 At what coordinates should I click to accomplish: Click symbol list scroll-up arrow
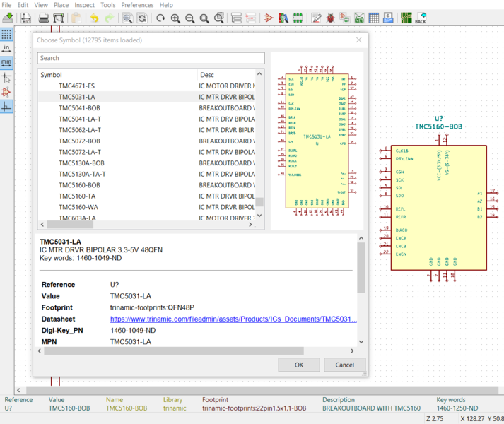pyautogui.click(x=259, y=73)
